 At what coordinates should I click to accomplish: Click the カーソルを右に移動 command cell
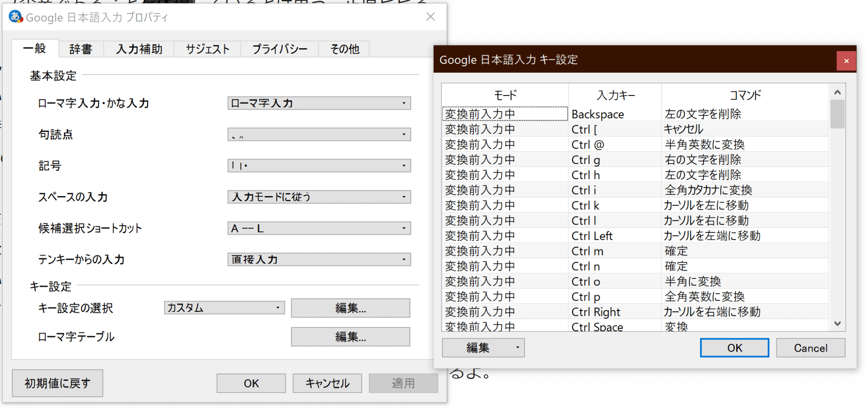pos(745,220)
